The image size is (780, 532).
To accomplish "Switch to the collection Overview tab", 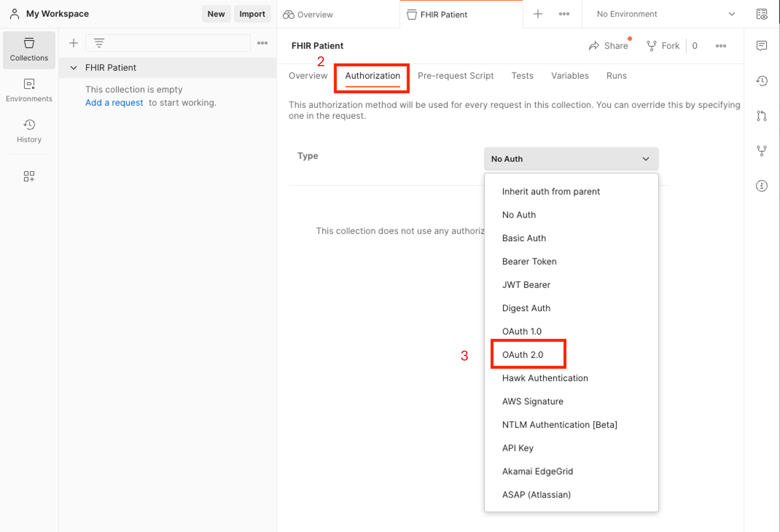I will click(308, 76).
